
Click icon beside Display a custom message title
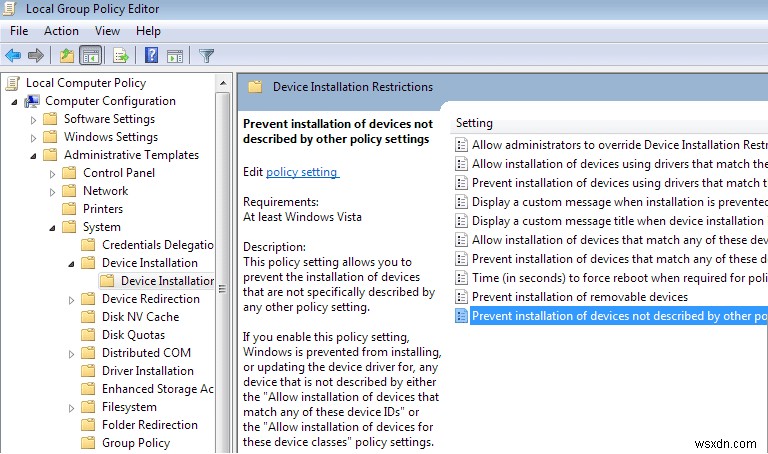[x=461, y=221]
